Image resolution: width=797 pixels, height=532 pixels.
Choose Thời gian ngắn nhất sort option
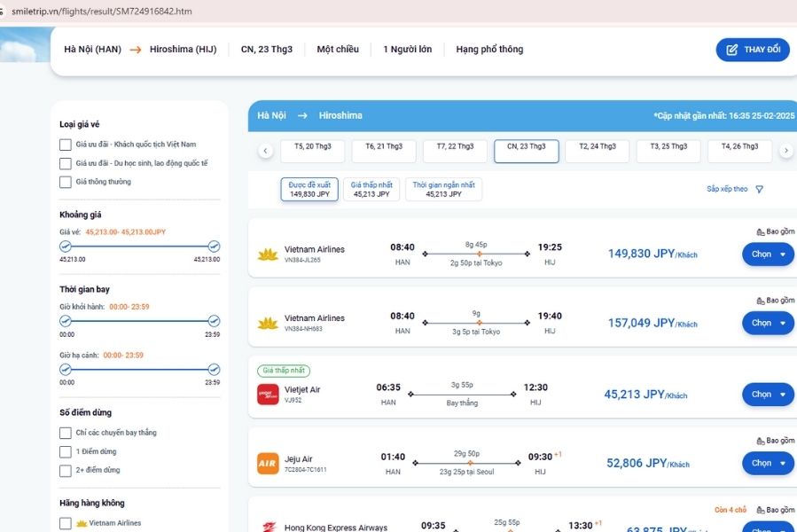tap(444, 189)
